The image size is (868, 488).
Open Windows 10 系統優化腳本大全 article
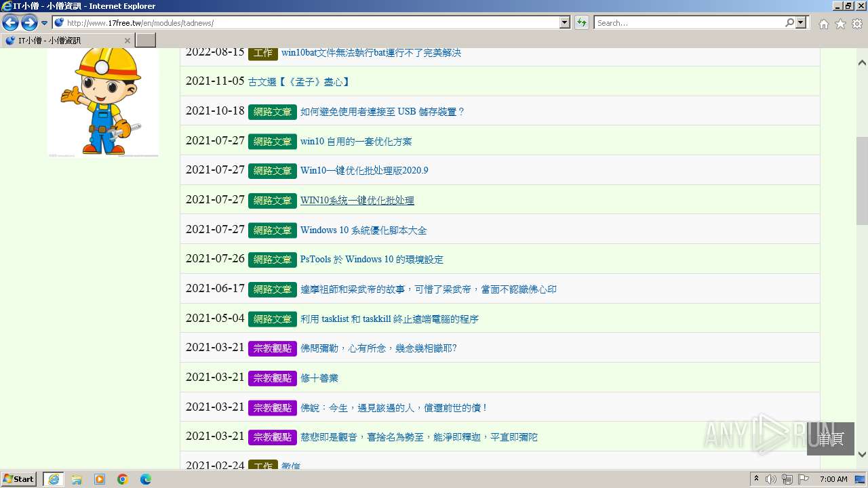click(363, 230)
